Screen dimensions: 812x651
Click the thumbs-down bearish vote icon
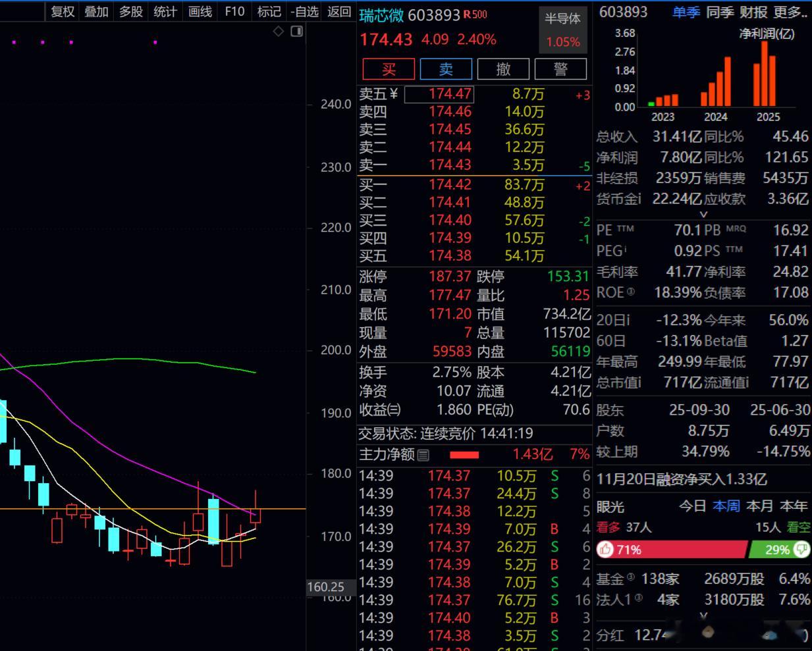pyautogui.click(x=801, y=549)
